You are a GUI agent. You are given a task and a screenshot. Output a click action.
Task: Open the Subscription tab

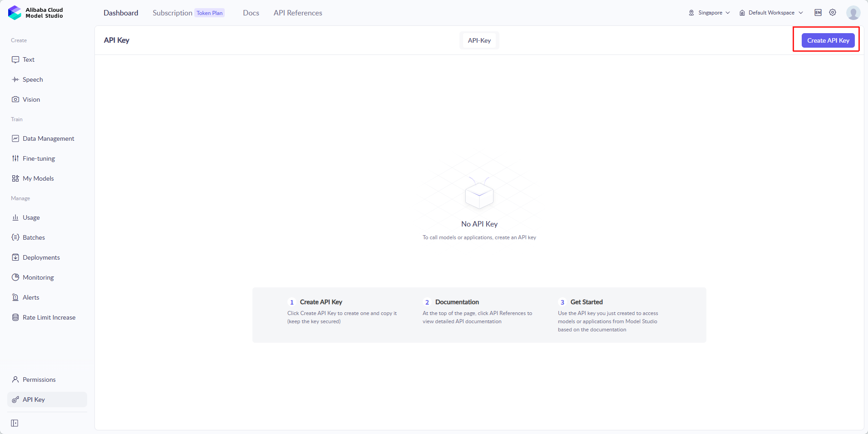[173, 13]
